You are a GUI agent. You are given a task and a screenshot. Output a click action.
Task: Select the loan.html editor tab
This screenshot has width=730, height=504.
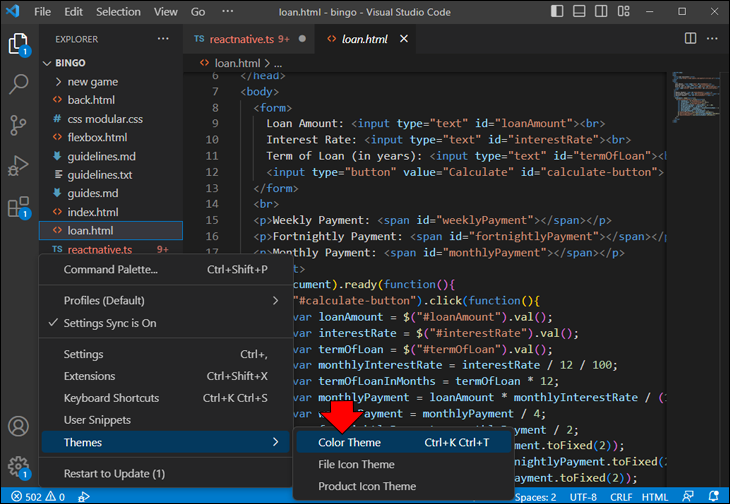click(365, 39)
